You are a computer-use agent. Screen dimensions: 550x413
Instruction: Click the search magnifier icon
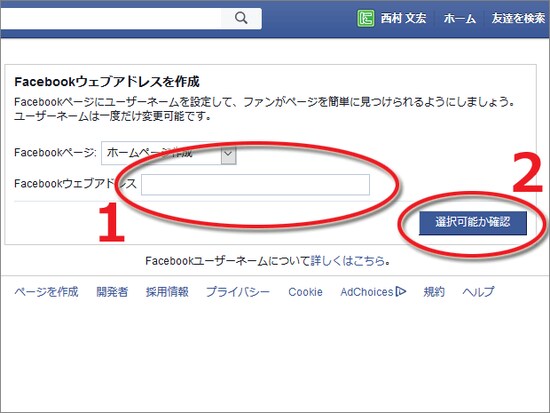[x=241, y=18]
